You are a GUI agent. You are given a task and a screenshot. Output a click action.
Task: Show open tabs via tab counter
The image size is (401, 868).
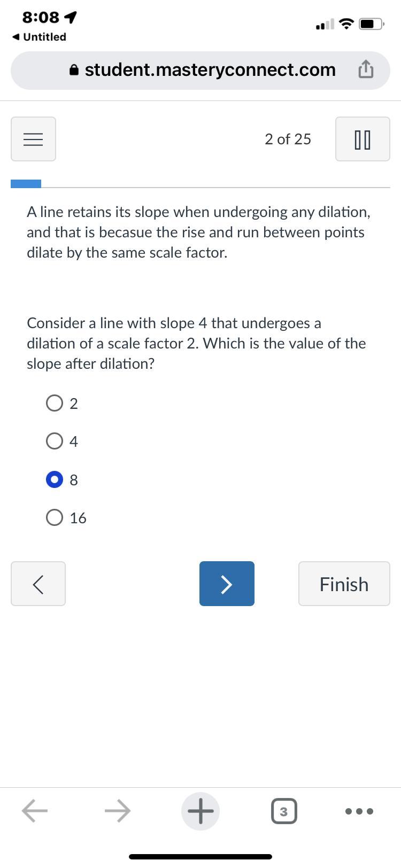coord(284,811)
